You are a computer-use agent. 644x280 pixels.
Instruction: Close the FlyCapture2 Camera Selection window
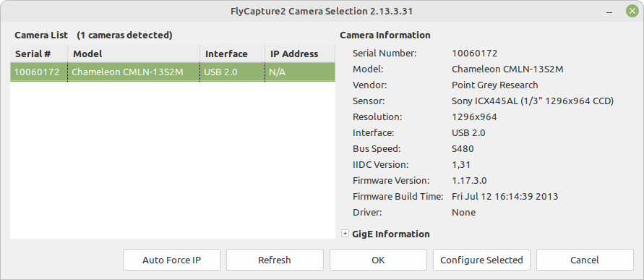point(632,11)
